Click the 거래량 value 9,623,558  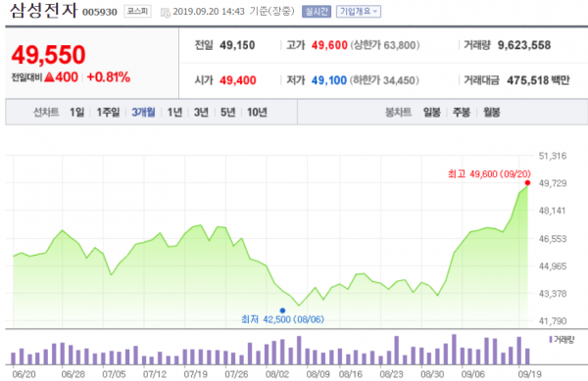(x=524, y=45)
